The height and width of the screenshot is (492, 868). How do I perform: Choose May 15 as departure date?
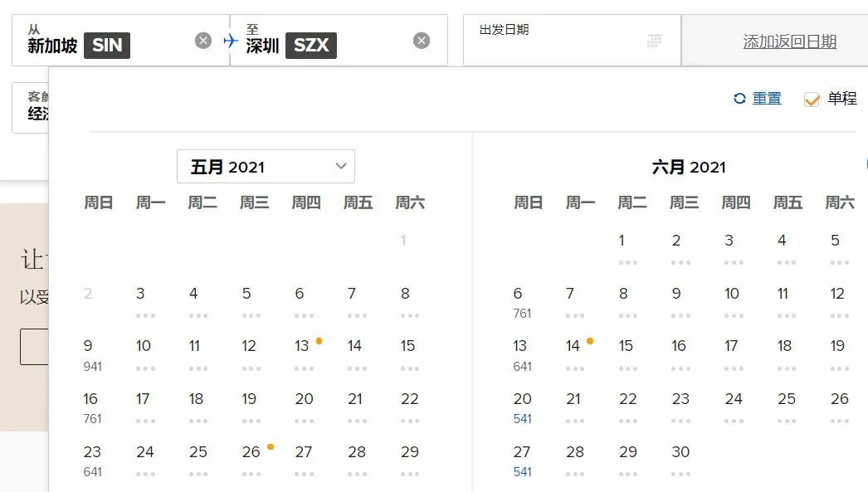coord(410,355)
